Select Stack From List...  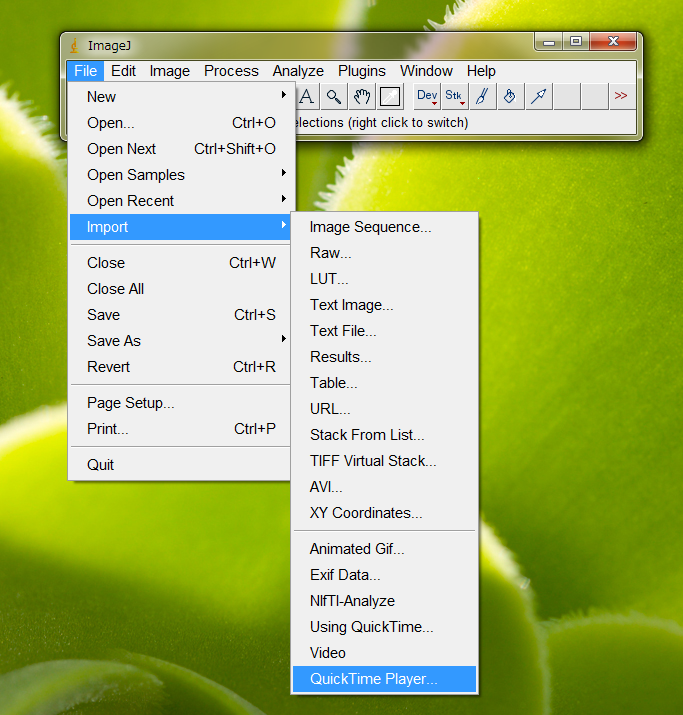tap(384, 435)
